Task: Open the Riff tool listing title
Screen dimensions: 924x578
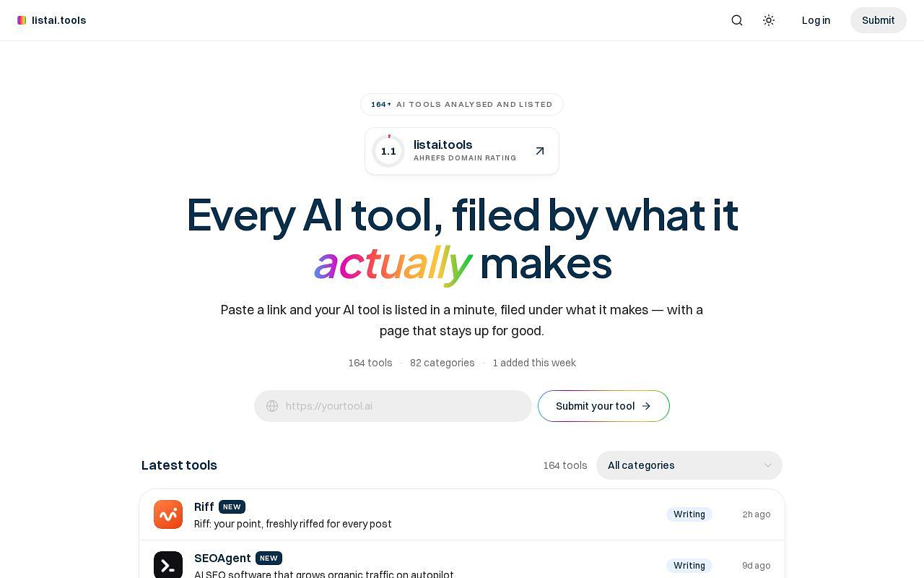Action: tap(204, 506)
